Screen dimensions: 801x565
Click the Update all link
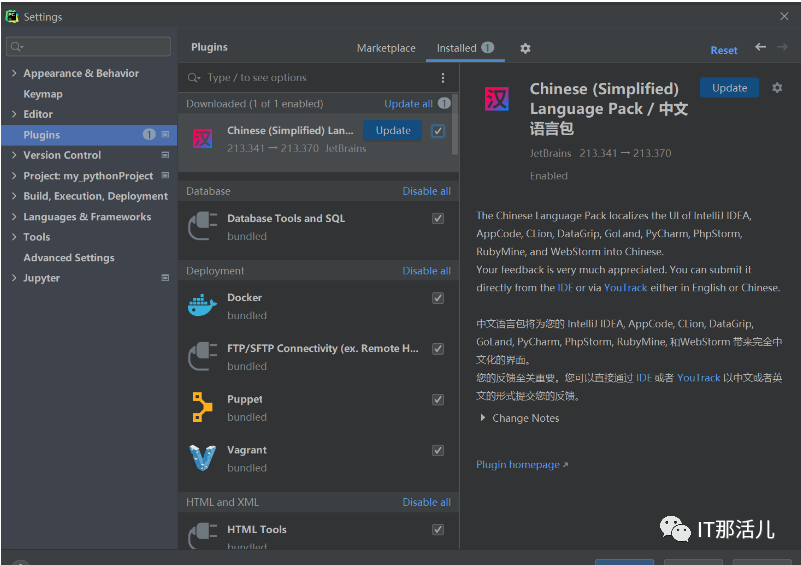(408, 104)
